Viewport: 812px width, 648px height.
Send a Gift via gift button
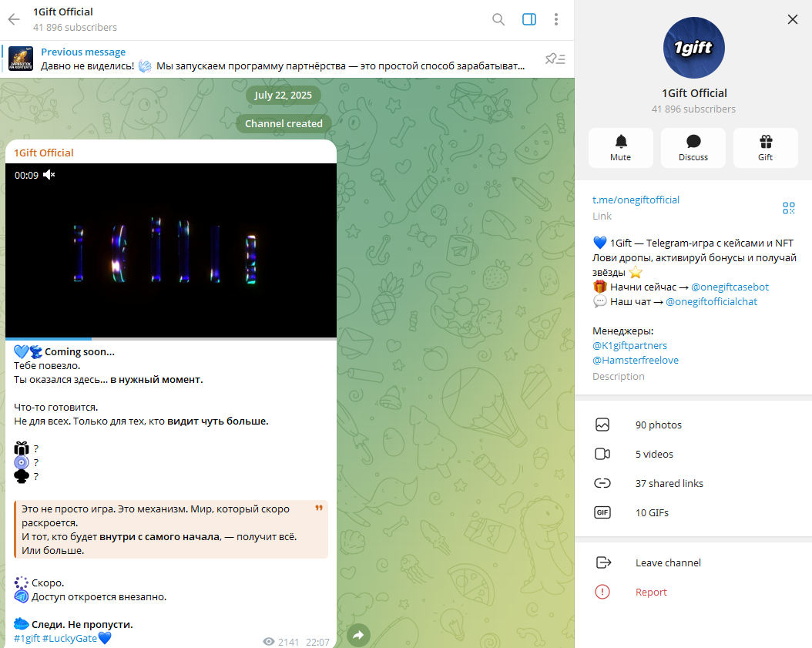[x=765, y=148]
